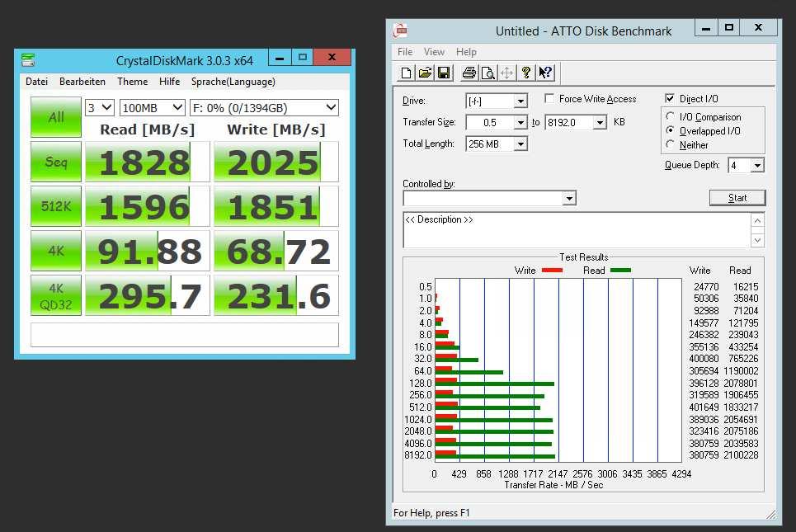Toggle the Direct I/O checkbox
Image resolution: width=796 pixels, height=532 pixels.
[670, 98]
